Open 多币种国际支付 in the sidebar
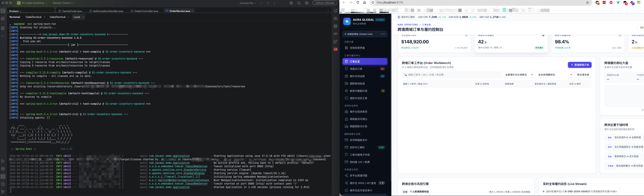Screen dimensions: 644x196 pos(365,140)
